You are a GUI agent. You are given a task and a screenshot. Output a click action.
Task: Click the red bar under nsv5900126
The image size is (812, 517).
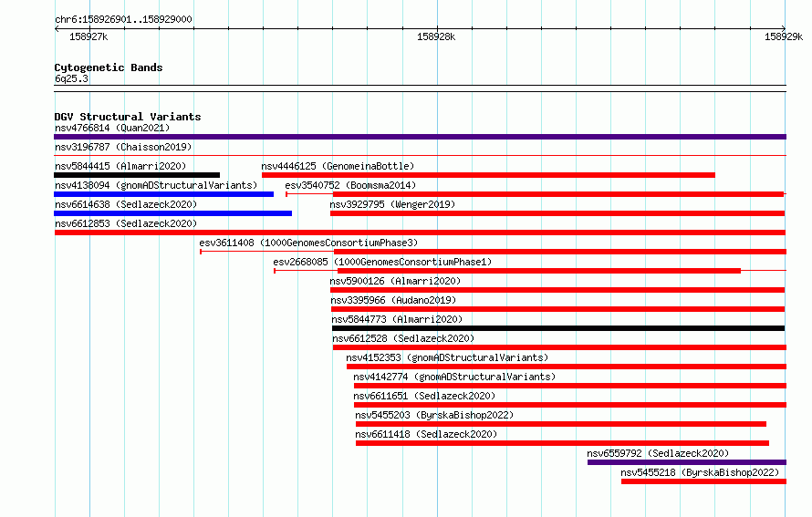[x=557, y=290]
